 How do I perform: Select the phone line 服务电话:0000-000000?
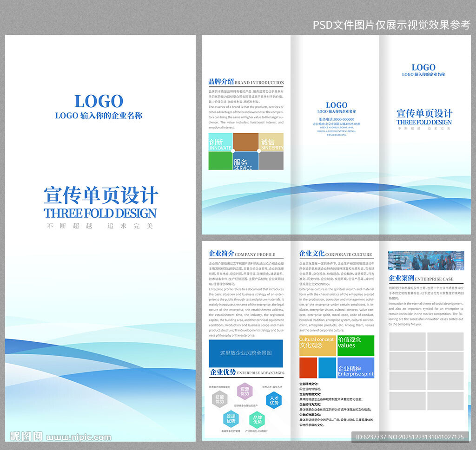coord(337,119)
